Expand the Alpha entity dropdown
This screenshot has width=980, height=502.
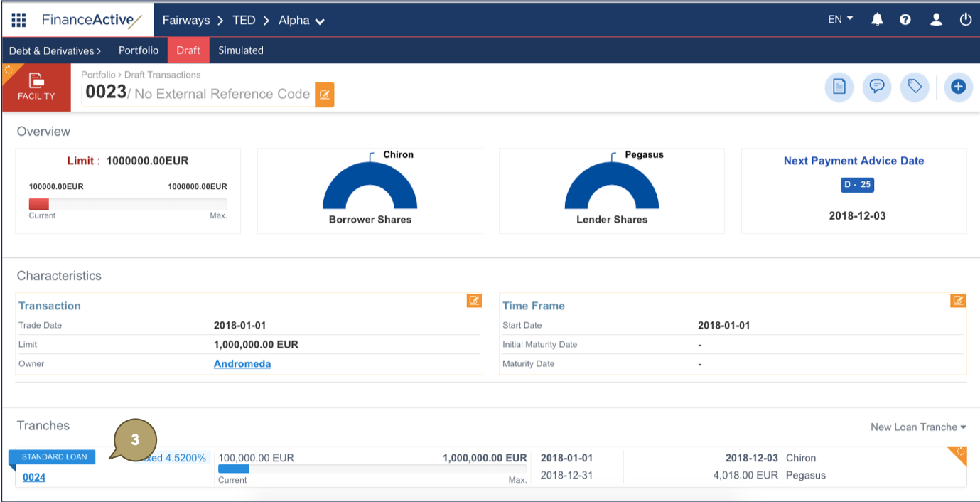pyautogui.click(x=301, y=21)
